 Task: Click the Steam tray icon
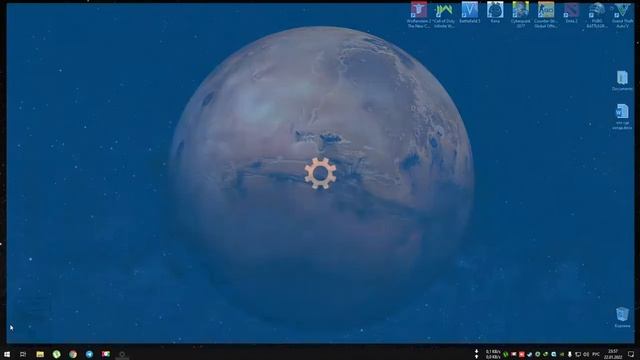tap(529, 354)
